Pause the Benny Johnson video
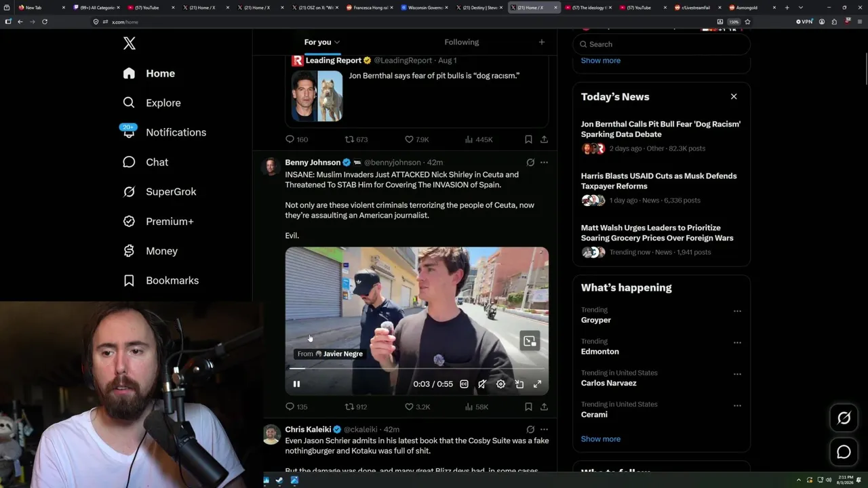 tap(296, 384)
